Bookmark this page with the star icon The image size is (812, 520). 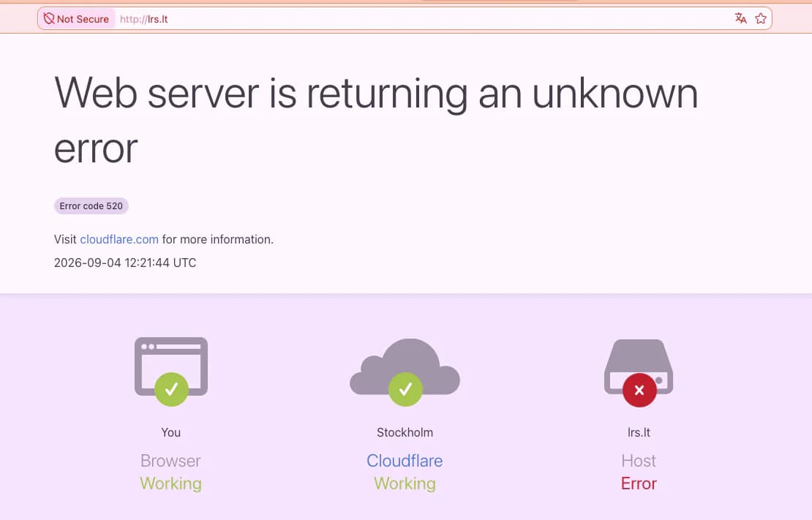[760, 18]
